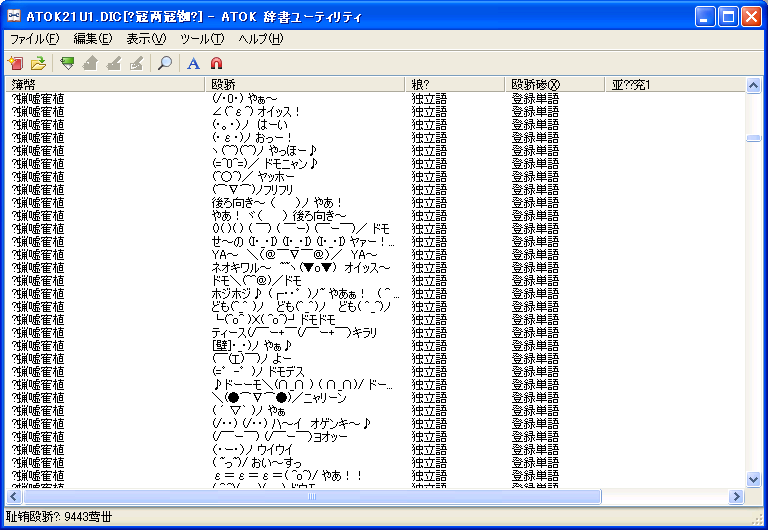Image resolution: width=768 pixels, height=530 pixels.
Task: Open the 編集(E) menu
Action: [93, 39]
